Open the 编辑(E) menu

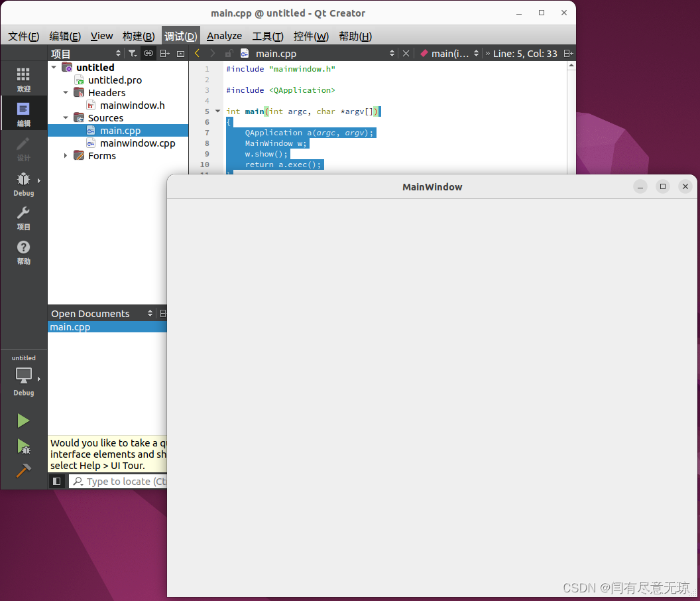click(65, 36)
